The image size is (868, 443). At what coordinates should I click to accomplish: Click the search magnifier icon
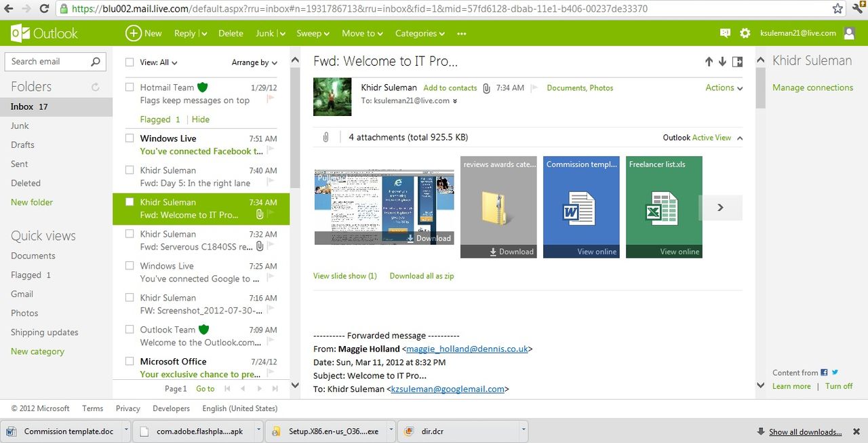coord(96,62)
